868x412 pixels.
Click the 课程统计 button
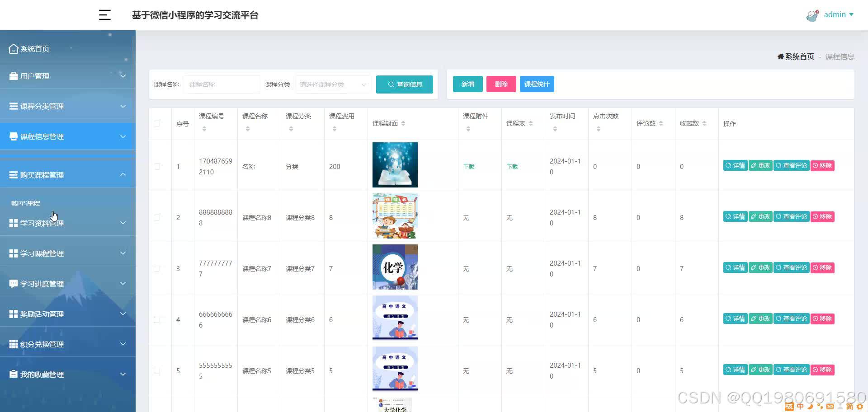point(537,84)
